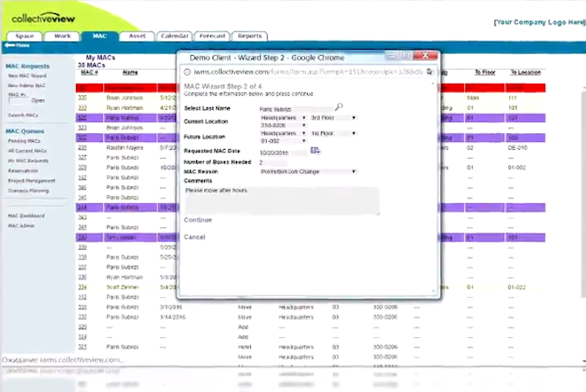Open MAC number 334 link
Image resolution: width=586 pixels, height=392 pixels.
coord(82,287)
